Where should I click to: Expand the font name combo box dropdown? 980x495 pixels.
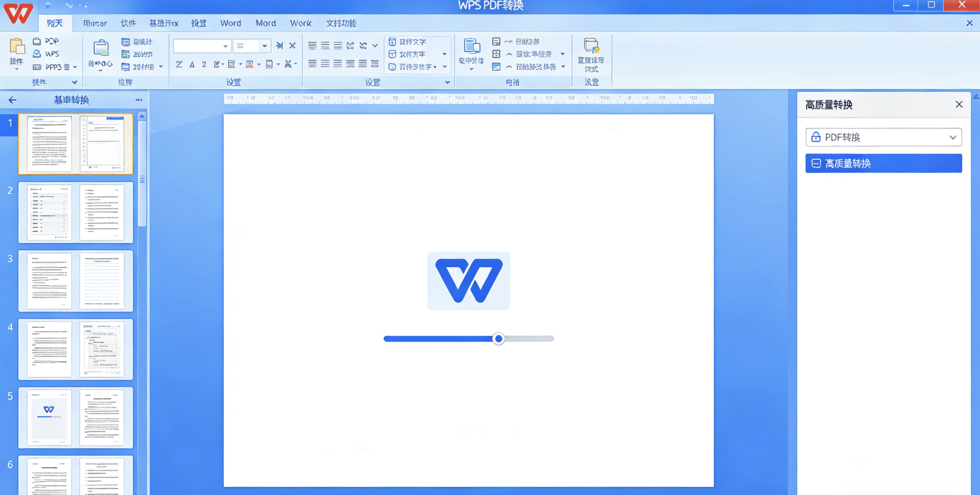point(225,46)
